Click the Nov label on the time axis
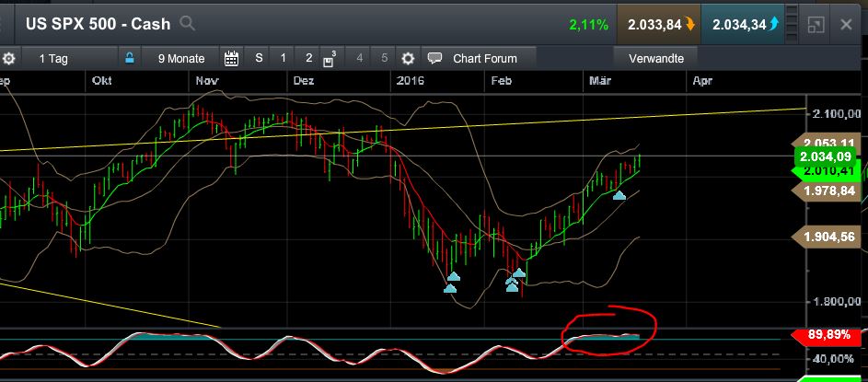Image resolution: width=868 pixels, height=382 pixels. point(207,81)
